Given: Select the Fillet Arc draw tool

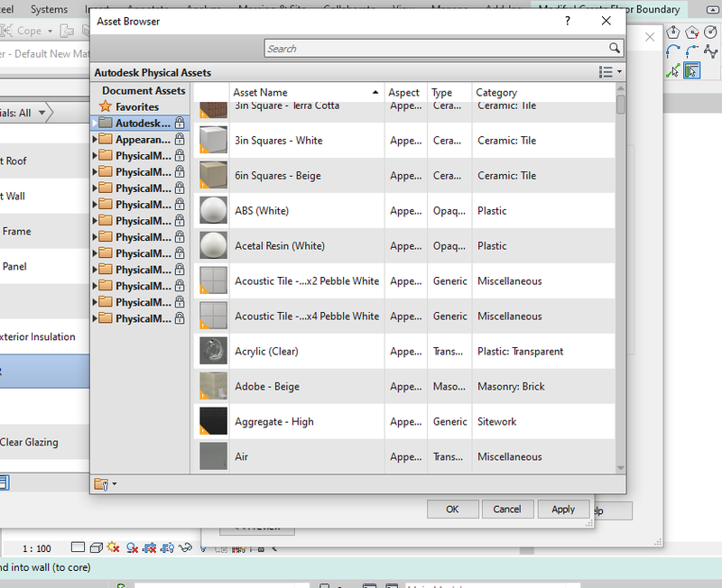Looking at the screenshot, I should click(x=692, y=51).
